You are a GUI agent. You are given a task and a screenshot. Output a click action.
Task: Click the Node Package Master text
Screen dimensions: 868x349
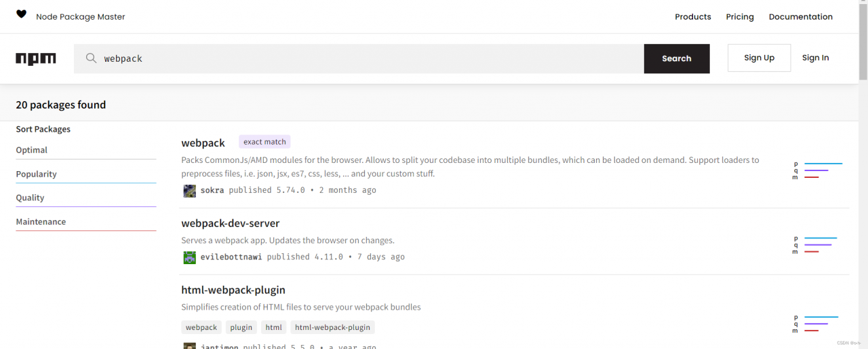(81, 17)
